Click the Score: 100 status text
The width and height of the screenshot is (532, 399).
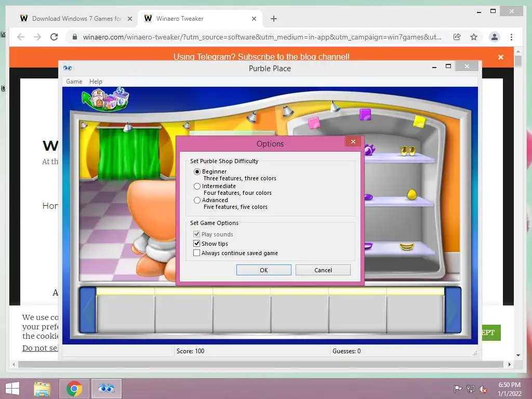tap(190, 351)
